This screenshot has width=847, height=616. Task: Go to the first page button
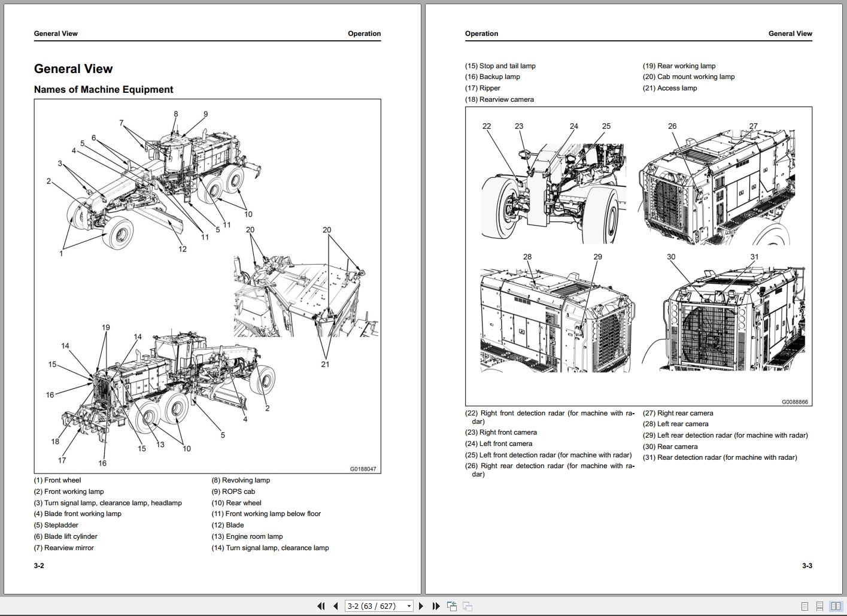point(321,606)
